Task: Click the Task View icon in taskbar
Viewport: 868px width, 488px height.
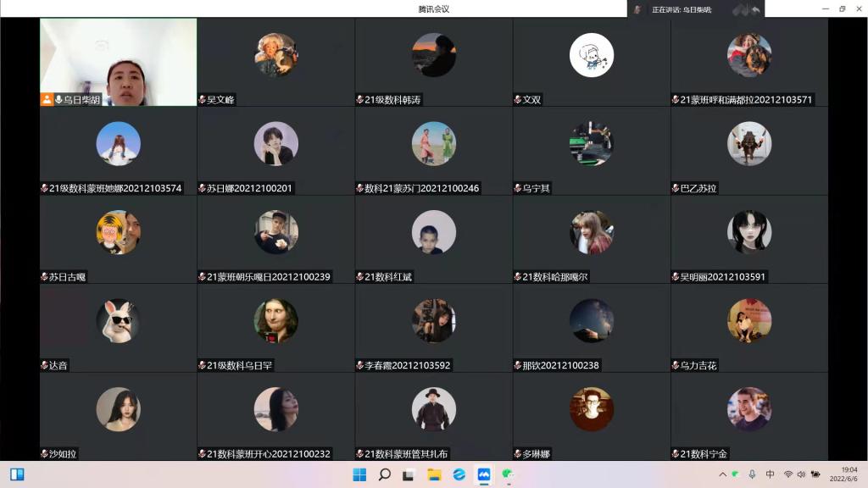Action: (x=409, y=474)
